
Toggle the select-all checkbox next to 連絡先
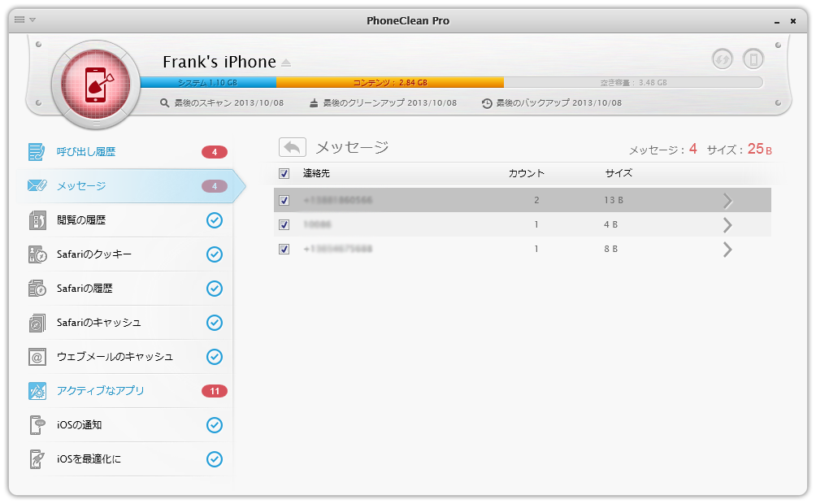(284, 174)
